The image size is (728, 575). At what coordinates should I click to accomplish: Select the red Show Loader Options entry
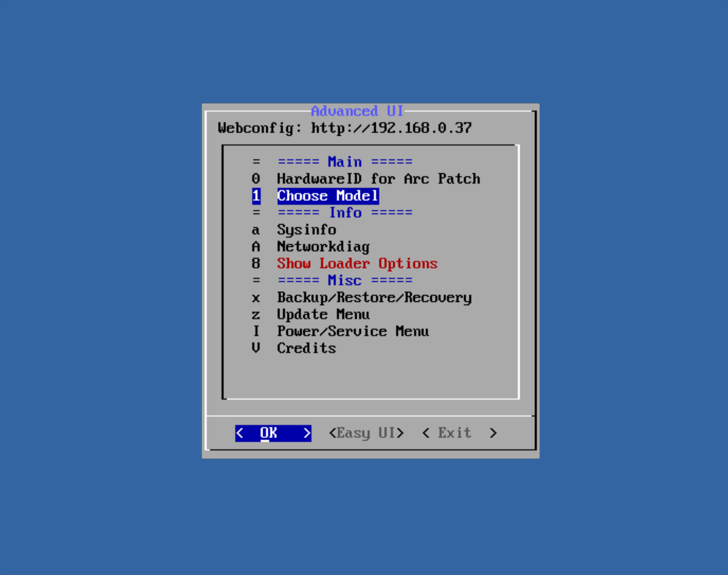click(x=357, y=264)
